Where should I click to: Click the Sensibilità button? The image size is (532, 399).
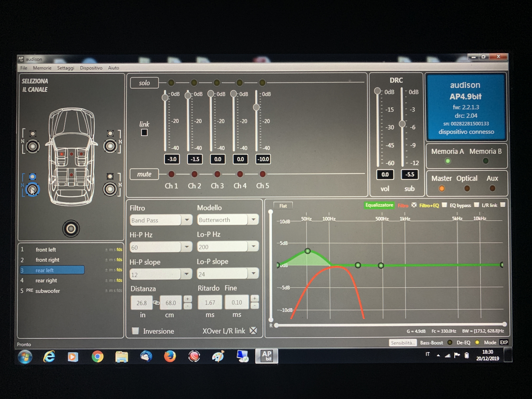403,343
